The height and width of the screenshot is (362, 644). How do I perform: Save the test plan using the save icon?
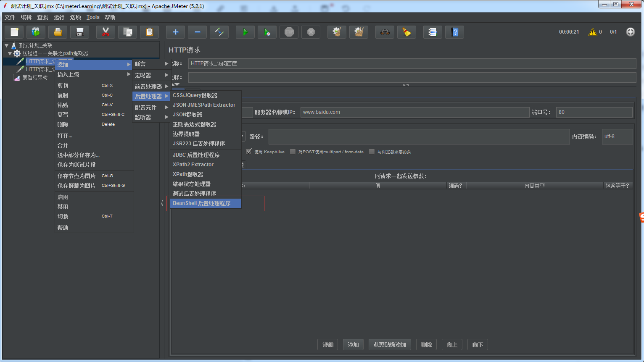pos(79,32)
